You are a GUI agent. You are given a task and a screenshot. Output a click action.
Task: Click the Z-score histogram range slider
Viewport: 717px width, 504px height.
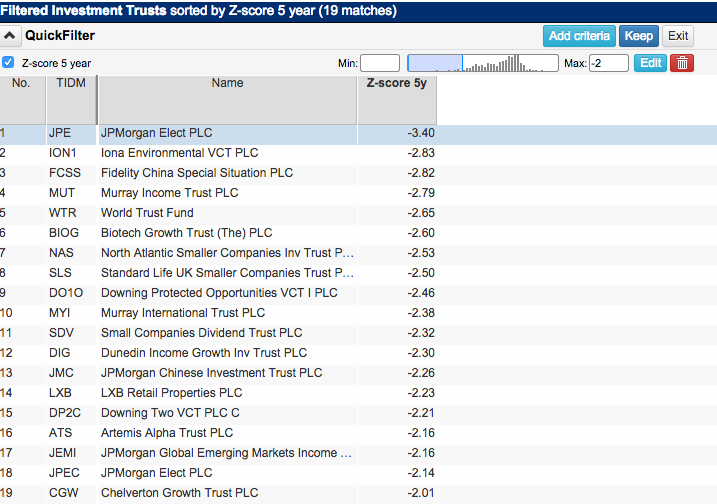482,63
